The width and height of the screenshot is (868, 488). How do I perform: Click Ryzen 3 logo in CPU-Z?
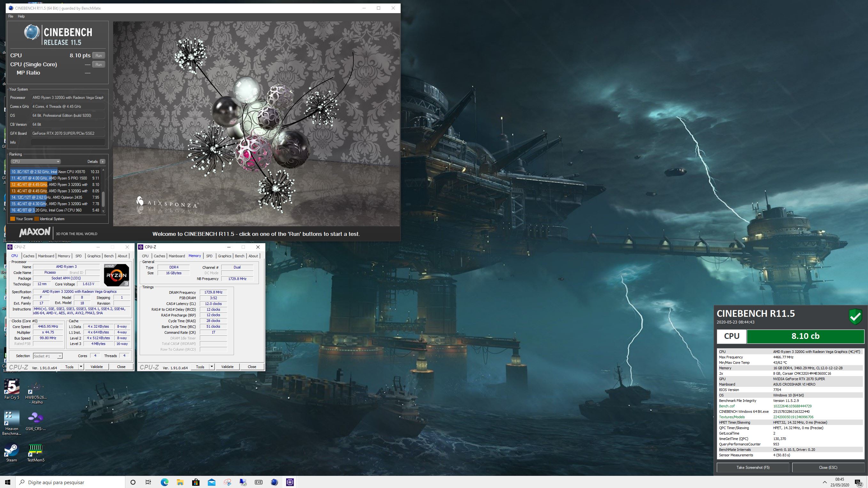click(116, 275)
